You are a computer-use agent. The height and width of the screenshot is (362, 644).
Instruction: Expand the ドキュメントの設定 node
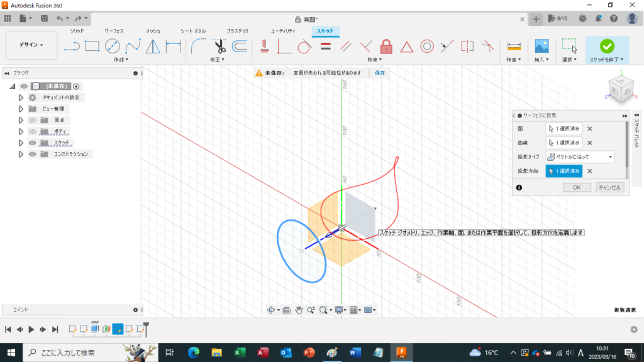point(21,97)
